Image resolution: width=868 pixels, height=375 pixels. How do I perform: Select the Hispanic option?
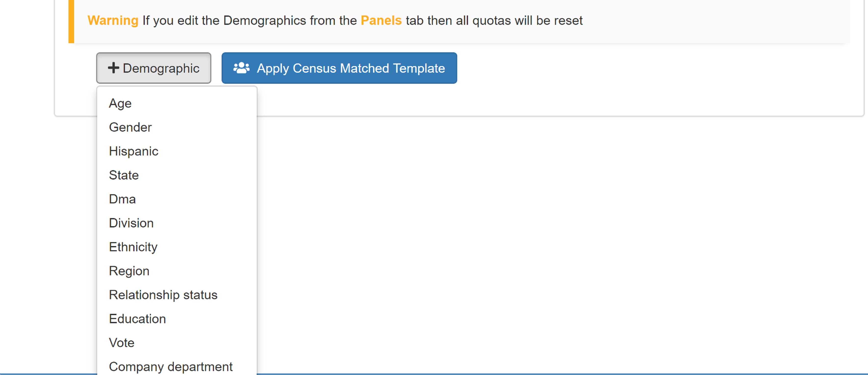176,151
